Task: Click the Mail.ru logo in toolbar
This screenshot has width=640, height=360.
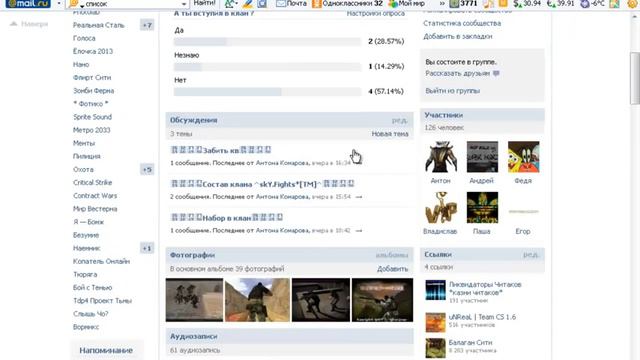Action: pos(28,4)
